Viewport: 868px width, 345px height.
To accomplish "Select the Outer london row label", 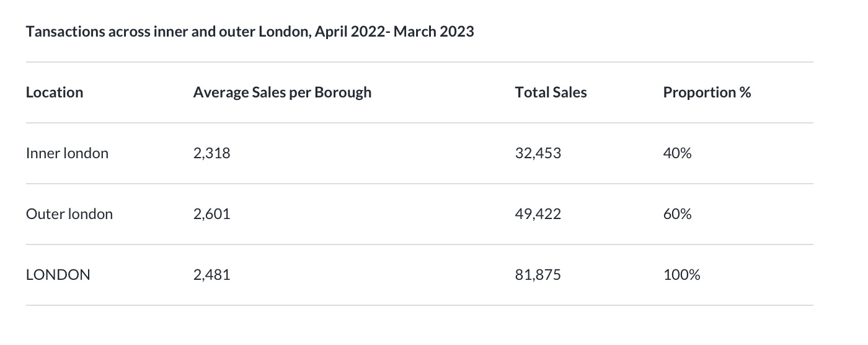I will 69,214.
